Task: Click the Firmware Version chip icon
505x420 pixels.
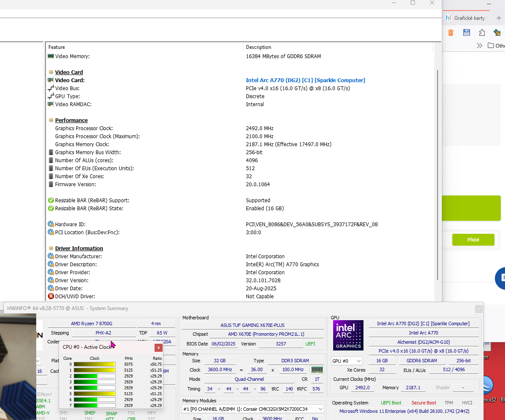Action: 51,184
